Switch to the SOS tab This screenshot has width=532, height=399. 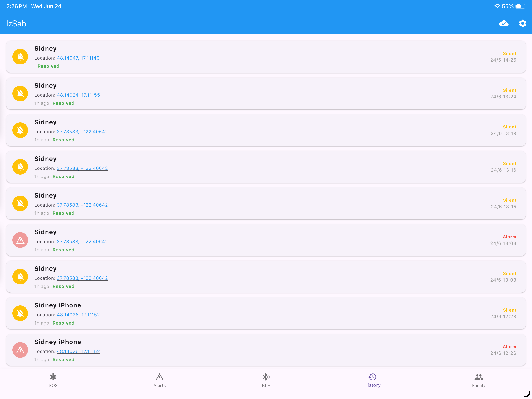click(x=53, y=380)
